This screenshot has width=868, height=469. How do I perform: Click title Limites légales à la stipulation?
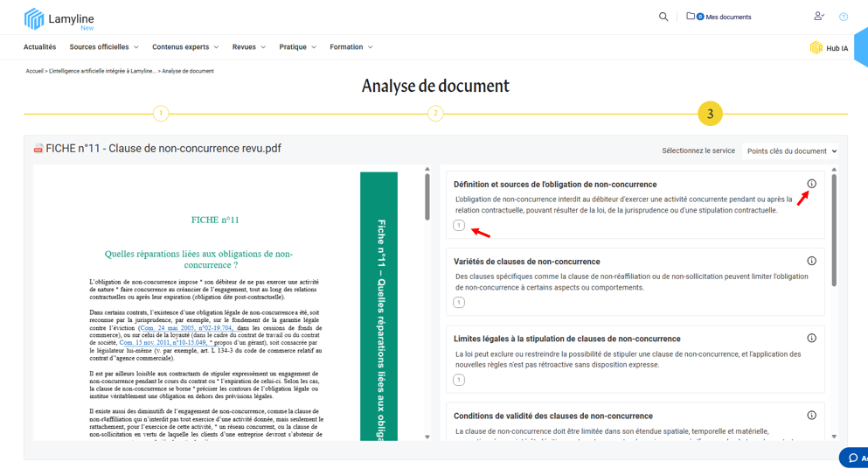(566, 338)
